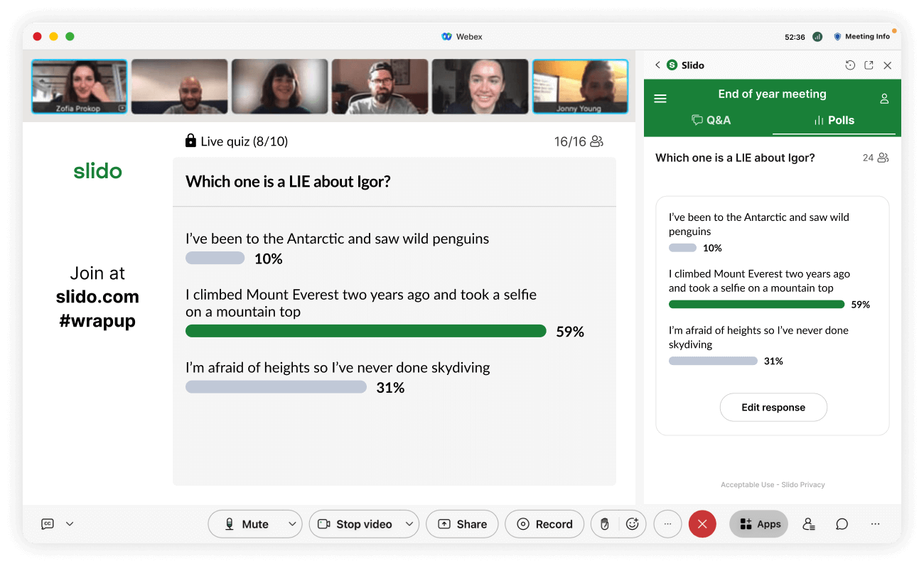
Task: Open the Slido Privacy link
Action: [803, 485]
